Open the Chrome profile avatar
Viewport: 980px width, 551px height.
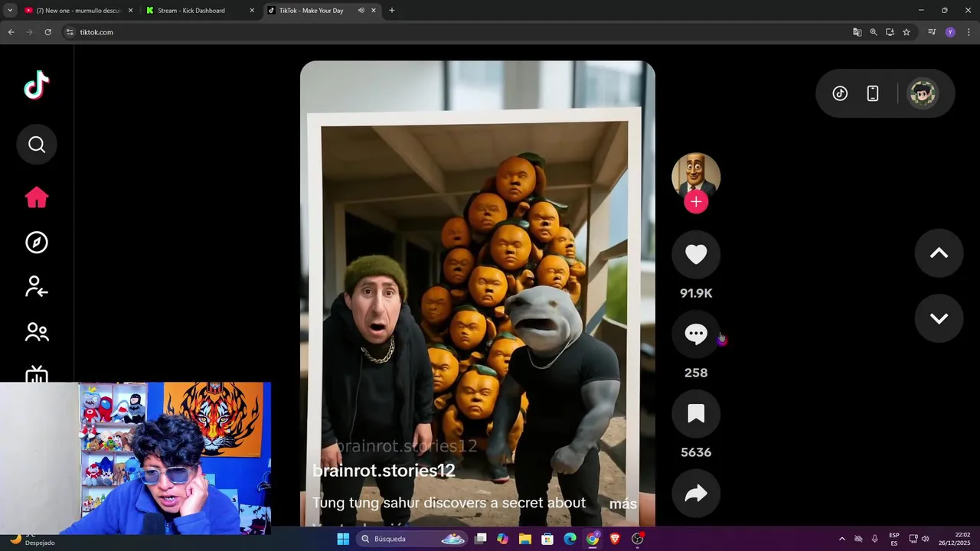[x=950, y=32]
